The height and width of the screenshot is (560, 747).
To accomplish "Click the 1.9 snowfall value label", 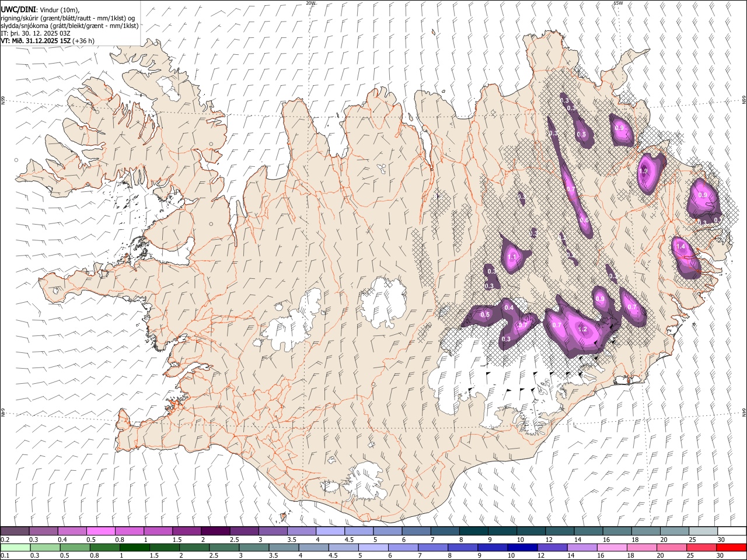I will click(644, 171).
